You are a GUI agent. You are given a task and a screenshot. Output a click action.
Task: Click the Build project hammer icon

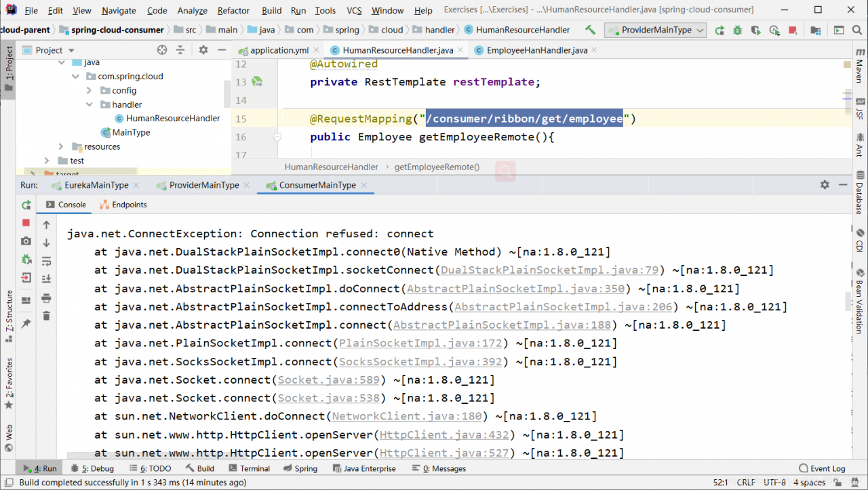click(x=590, y=30)
